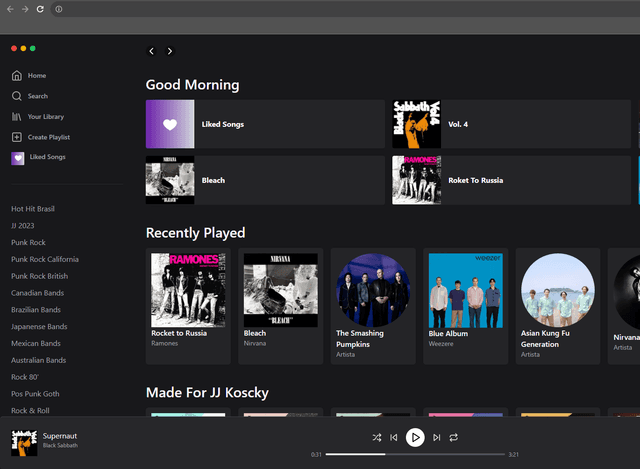Click the Supernaut song title
Image resolution: width=640 pixels, height=469 pixels.
click(x=60, y=436)
